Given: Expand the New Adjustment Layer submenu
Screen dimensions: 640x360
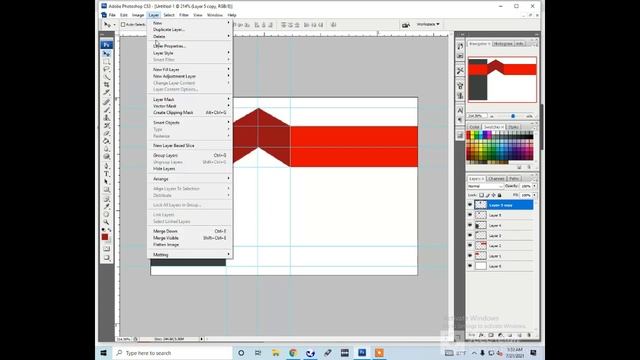Looking at the screenshot, I should (x=190, y=76).
